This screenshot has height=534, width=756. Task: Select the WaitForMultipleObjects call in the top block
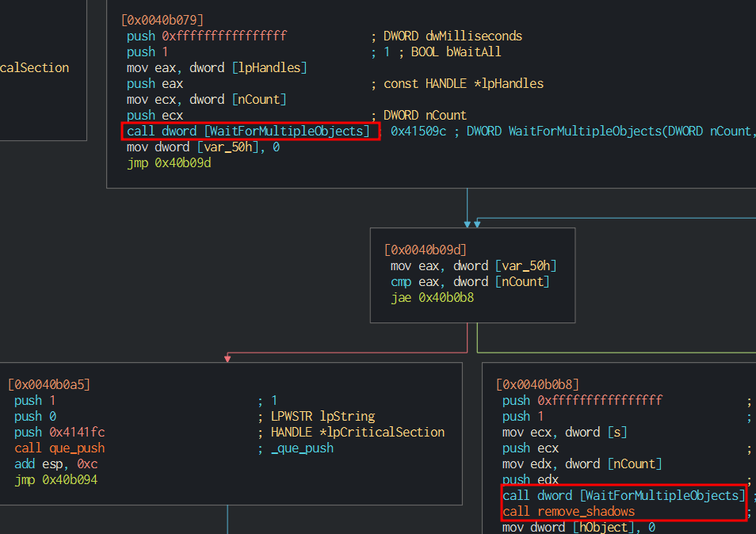[250, 131]
